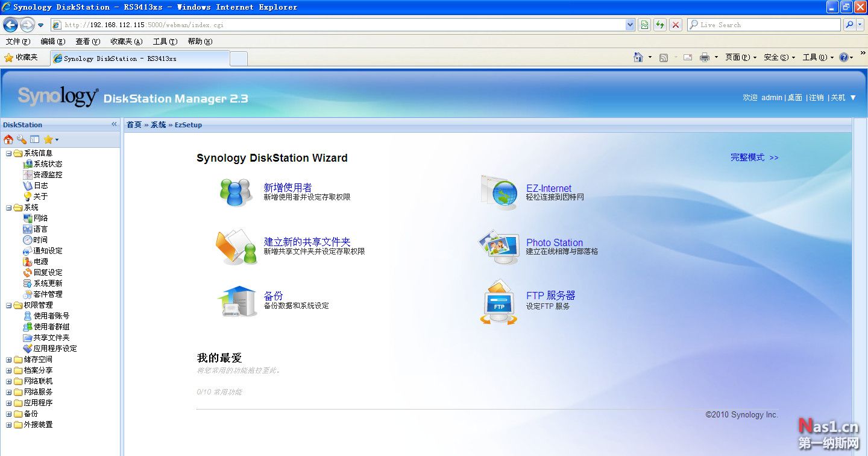
Task: Open 通知设定 notification settings
Action: [x=48, y=251]
